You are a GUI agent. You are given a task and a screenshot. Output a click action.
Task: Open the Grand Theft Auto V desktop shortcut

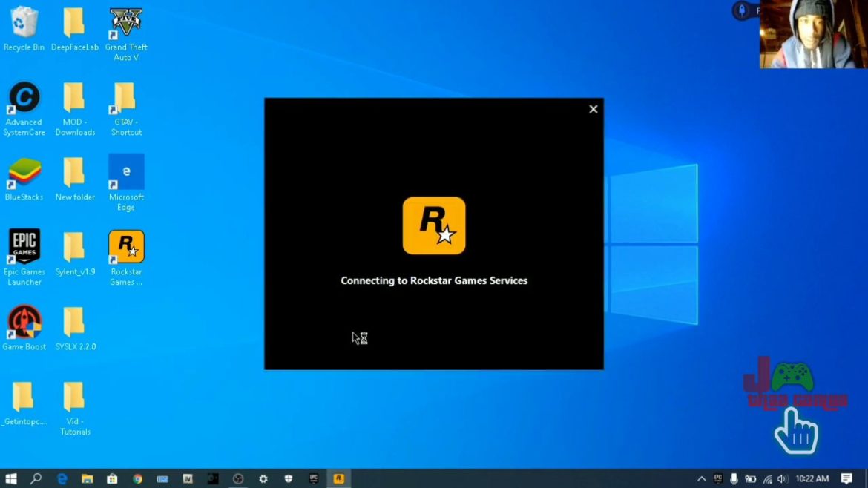point(125,24)
